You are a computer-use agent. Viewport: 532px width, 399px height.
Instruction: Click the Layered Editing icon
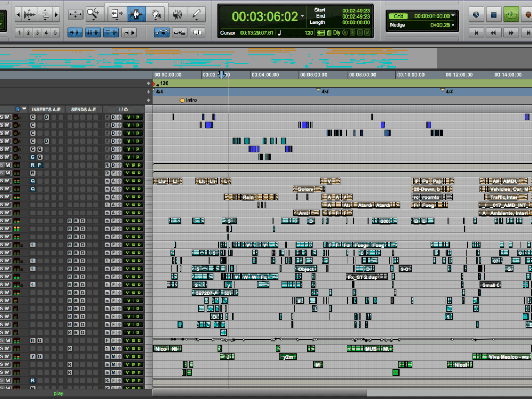pos(197,32)
